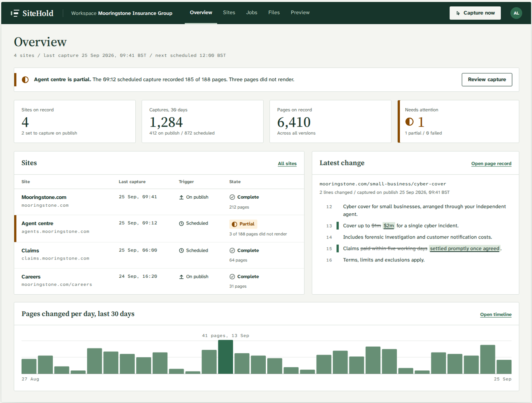Switch to the Overview tab
Screen dimensions: 532x403
click(201, 13)
